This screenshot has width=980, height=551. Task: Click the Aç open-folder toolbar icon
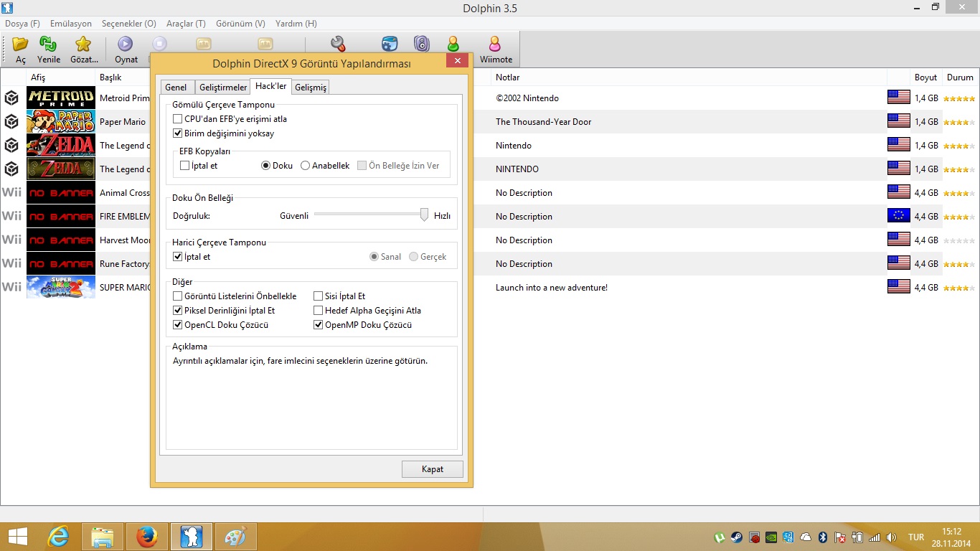coord(20,44)
